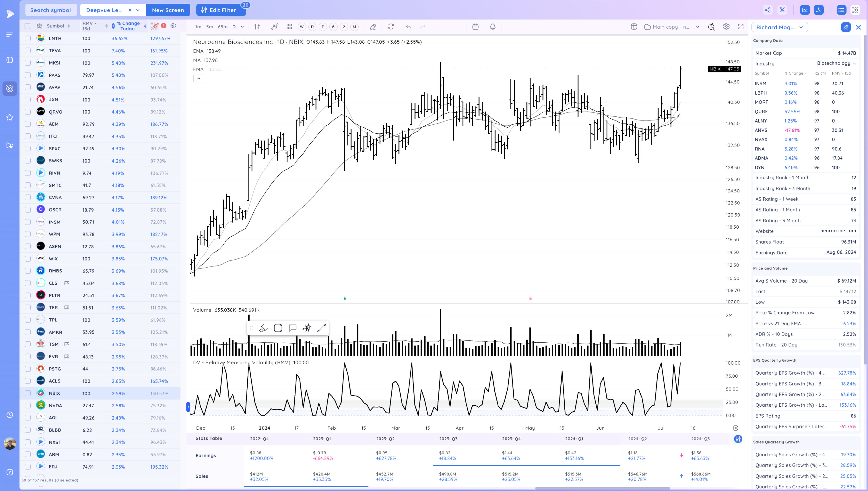868x491 pixels.
Task: Open the chart alert bell
Action: tap(493, 27)
